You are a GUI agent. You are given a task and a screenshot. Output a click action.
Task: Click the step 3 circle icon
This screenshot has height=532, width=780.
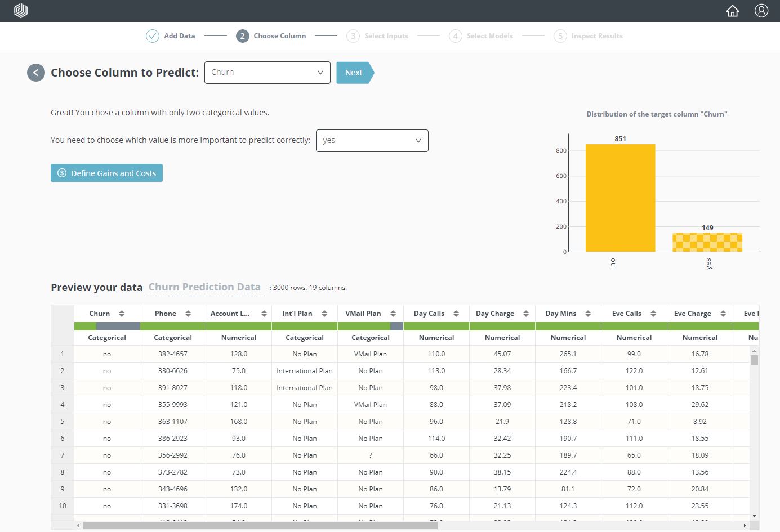353,36
